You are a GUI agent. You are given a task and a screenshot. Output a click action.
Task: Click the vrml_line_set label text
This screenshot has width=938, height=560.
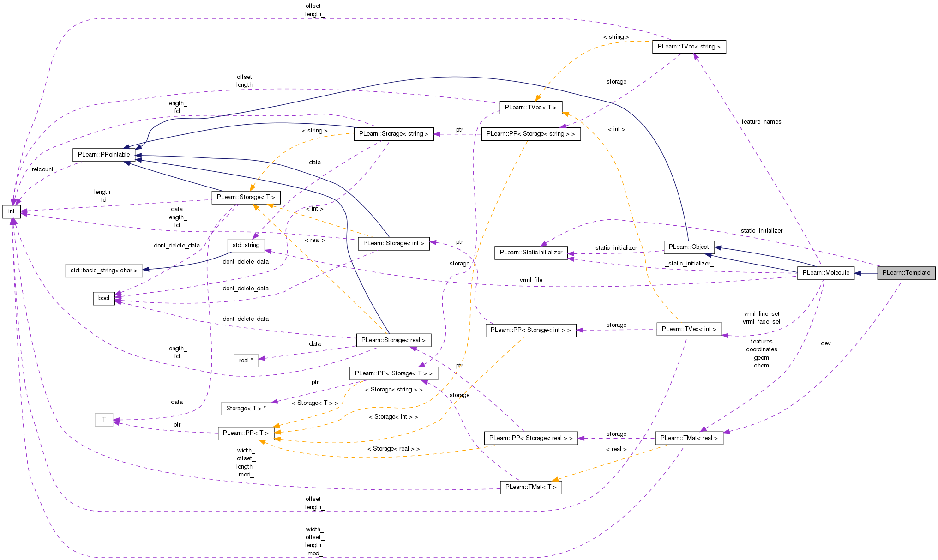pos(761,314)
